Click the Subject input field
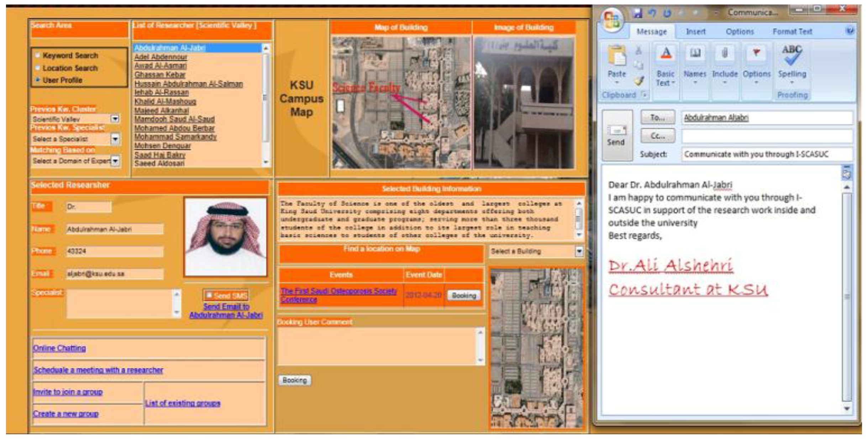The width and height of the screenshot is (868, 439). 767,154
